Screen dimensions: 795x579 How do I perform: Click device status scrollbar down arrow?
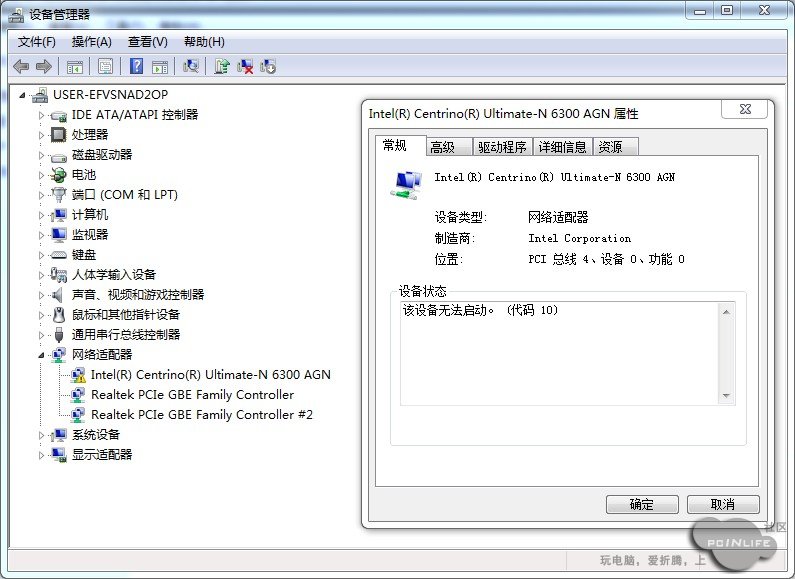tap(727, 395)
